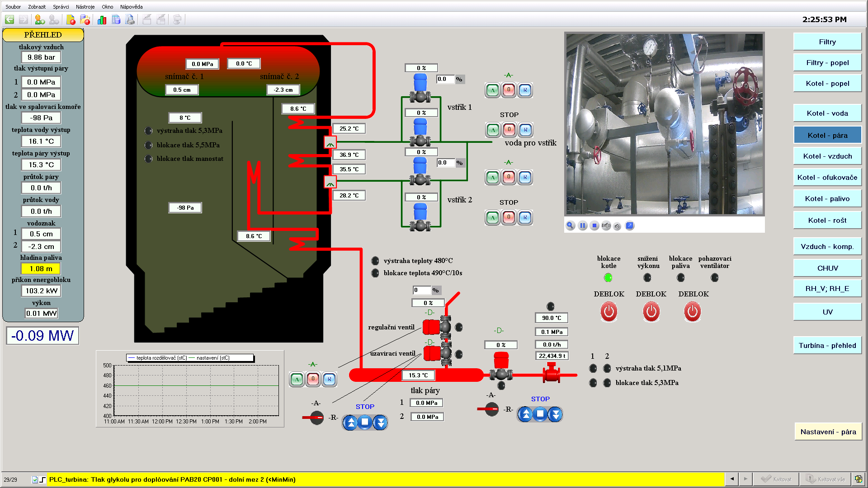Zoom camera view with magnifier icon
Viewport: 868px width, 488px height.
pos(571,225)
